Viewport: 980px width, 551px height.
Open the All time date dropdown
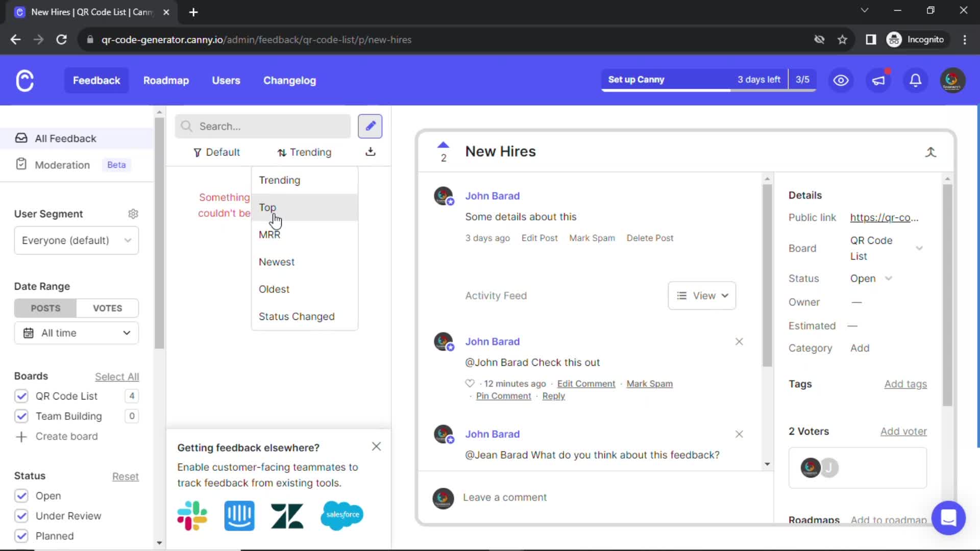77,333
